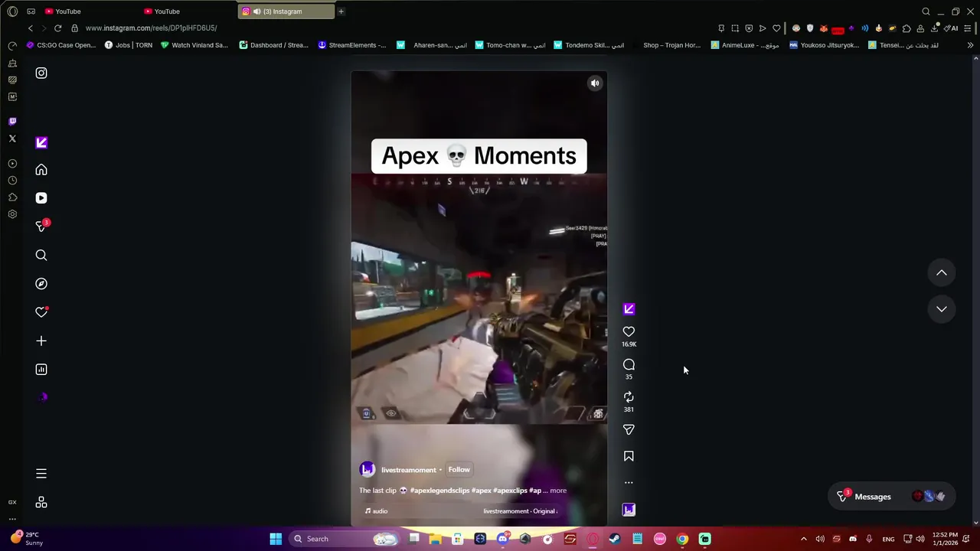
Task: Open 'livestreammoment - Original' audio link
Action: click(520, 511)
